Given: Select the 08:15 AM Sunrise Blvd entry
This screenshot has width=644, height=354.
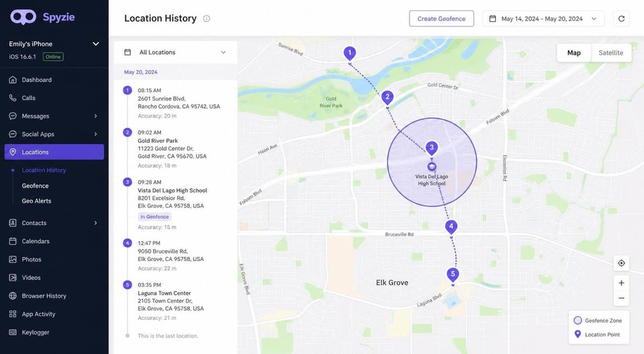Looking at the screenshot, I should [x=175, y=103].
